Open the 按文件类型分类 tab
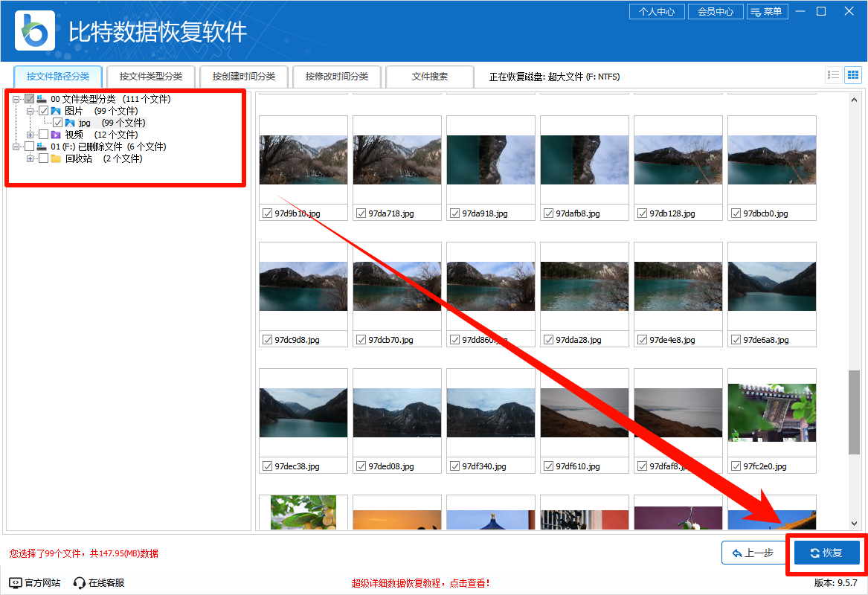The image size is (868, 595). [150, 76]
